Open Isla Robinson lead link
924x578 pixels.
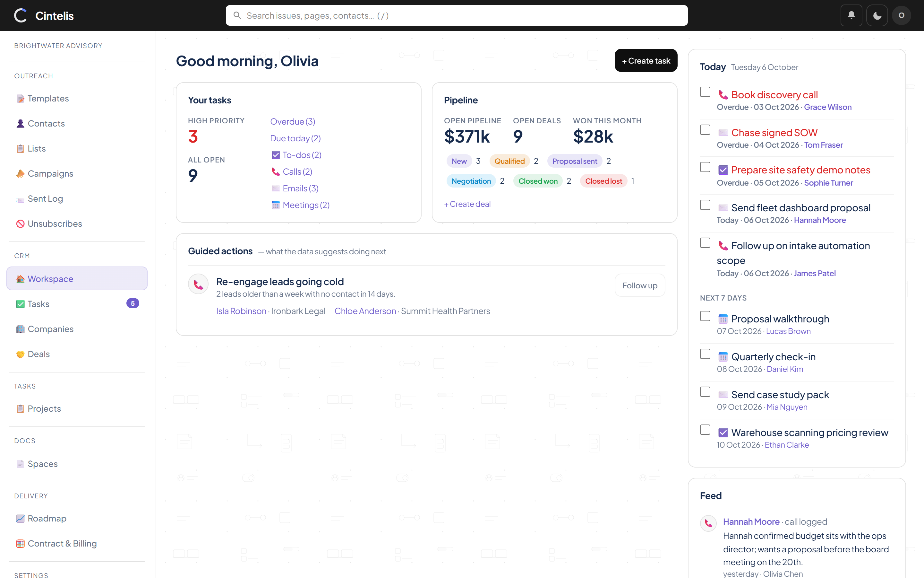pos(241,311)
